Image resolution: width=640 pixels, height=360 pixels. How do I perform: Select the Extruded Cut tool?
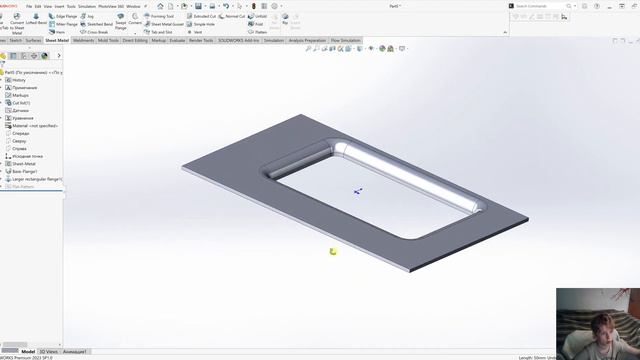click(x=201, y=16)
